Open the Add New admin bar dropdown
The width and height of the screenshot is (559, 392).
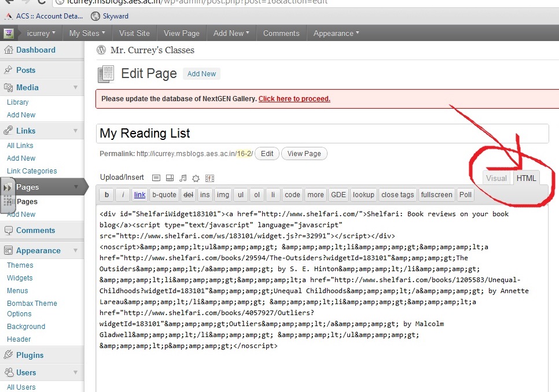(x=231, y=33)
